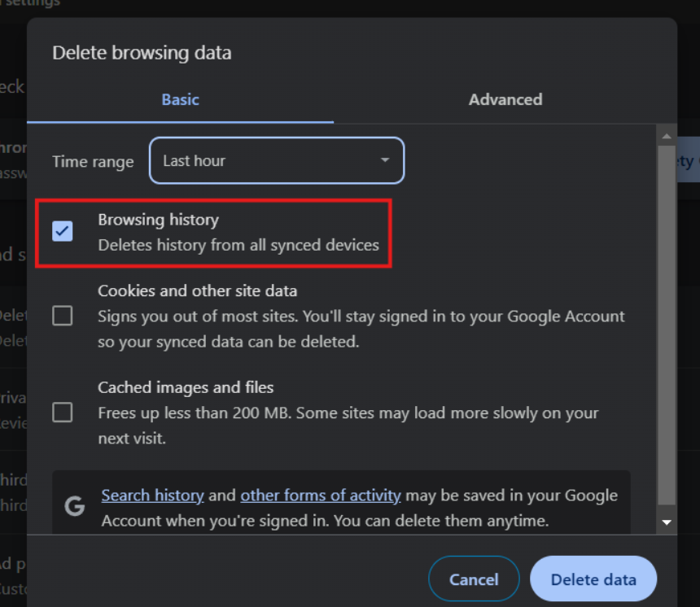Follow the other forms of activity link
This screenshot has height=607, width=700.
[x=320, y=495]
